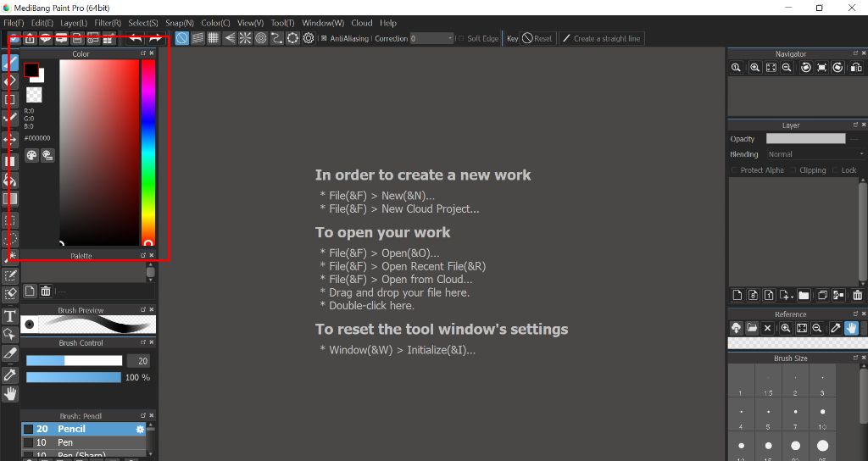Select the Operation tool
868x461 pixels.
(x=10, y=334)
